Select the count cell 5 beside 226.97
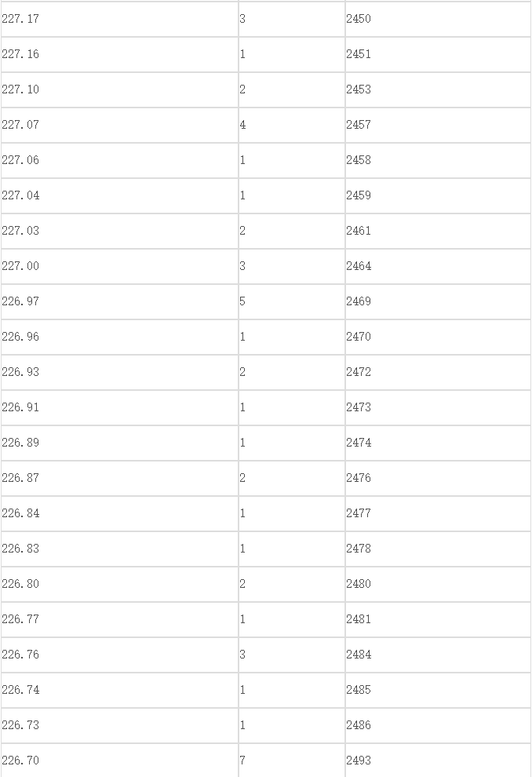This screenshot has width=532, height=777. (292, 302)
